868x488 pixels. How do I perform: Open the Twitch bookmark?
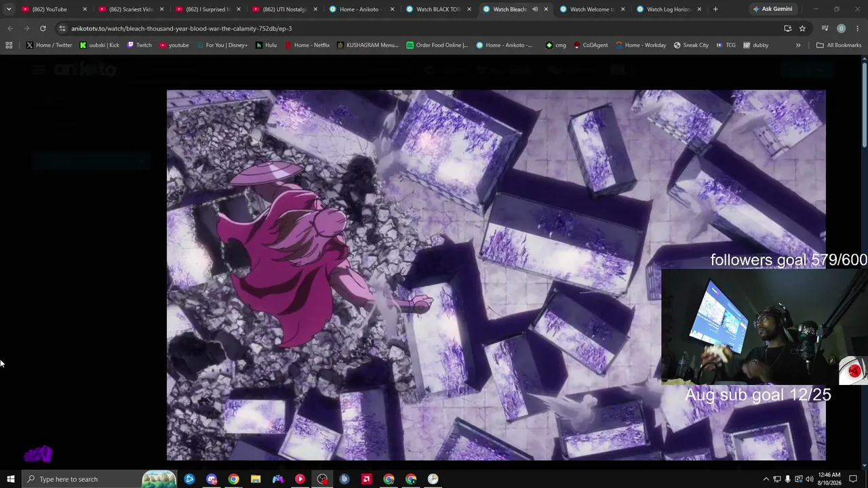[139, 45]
